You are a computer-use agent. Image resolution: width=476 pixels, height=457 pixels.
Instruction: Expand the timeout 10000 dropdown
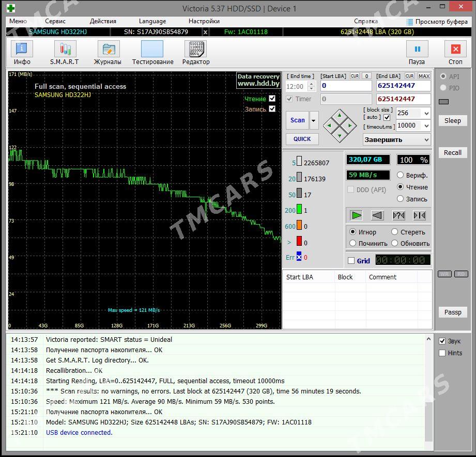[x=426, y=125]
